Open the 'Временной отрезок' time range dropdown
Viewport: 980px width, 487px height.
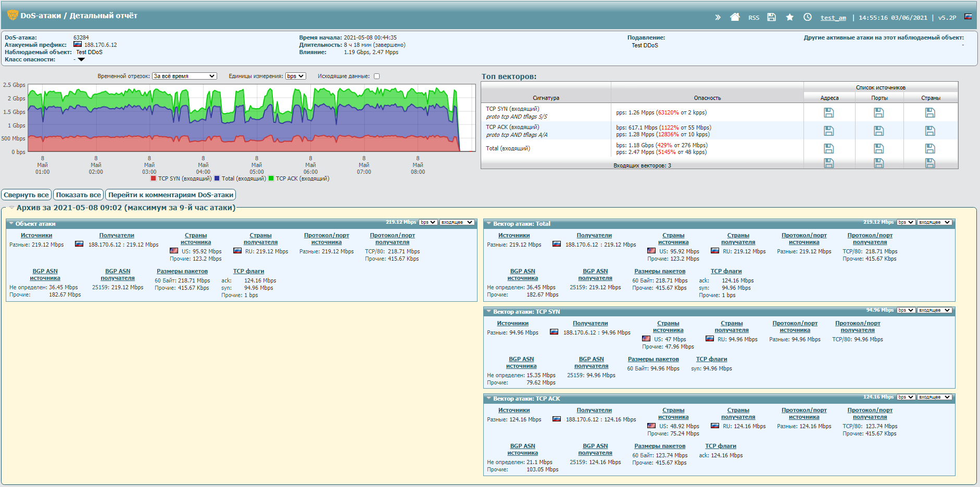coord(184,76)
